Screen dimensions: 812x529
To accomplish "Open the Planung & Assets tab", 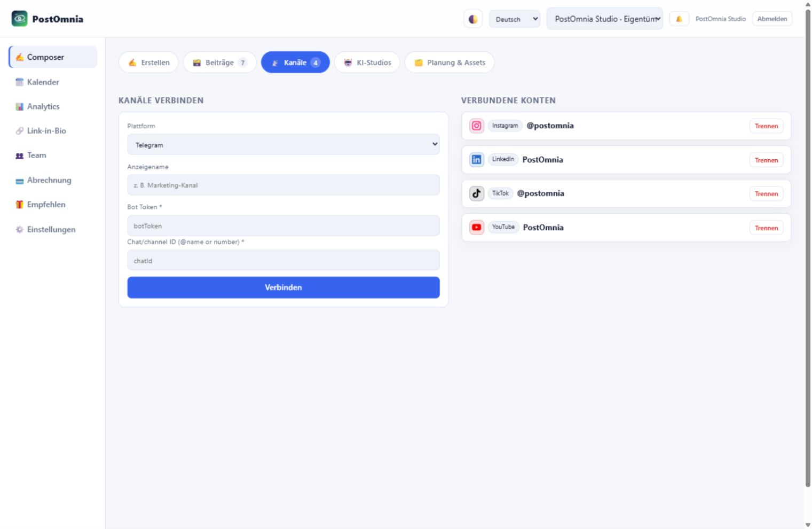I will pyautogui.click(x=450, y=63).
